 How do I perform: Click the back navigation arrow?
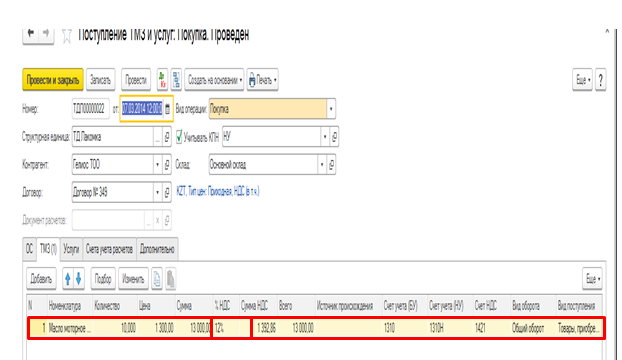tap(31, 34)
